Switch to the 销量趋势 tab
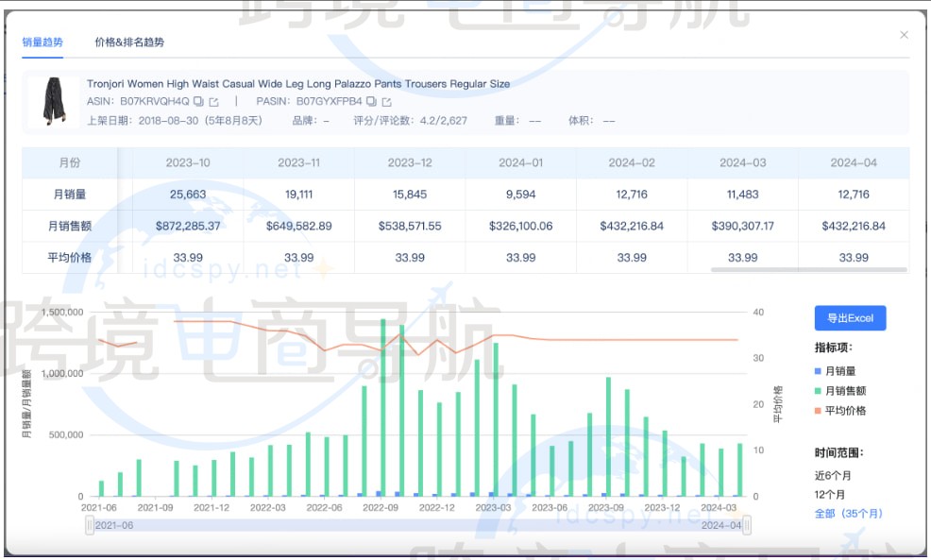The image size is (931, 560). pos(42,42)
